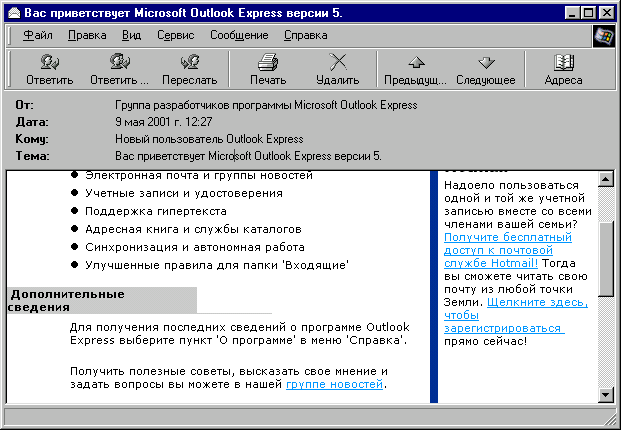Click the Windows logo in the menu bar corner

[604, 36]
